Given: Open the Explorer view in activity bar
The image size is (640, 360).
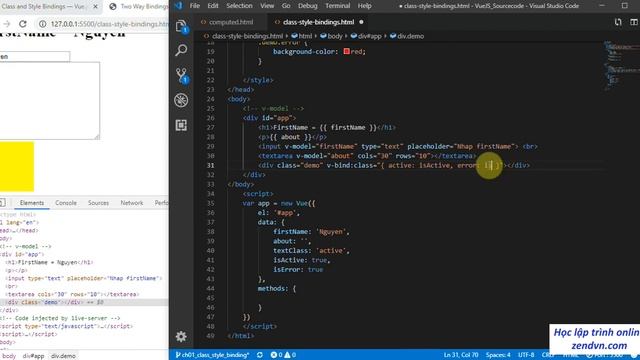Looking at the screenshot, I should (181, 27).
